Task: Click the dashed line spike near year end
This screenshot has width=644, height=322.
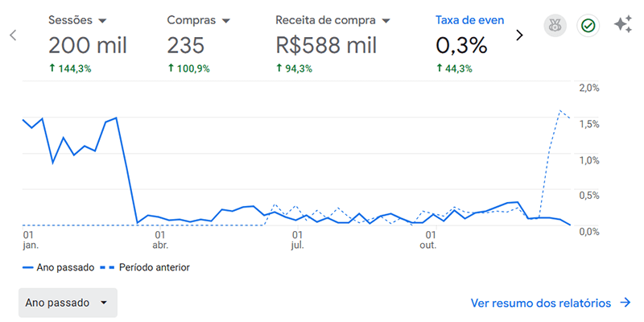Action: (x=559, y=110)
